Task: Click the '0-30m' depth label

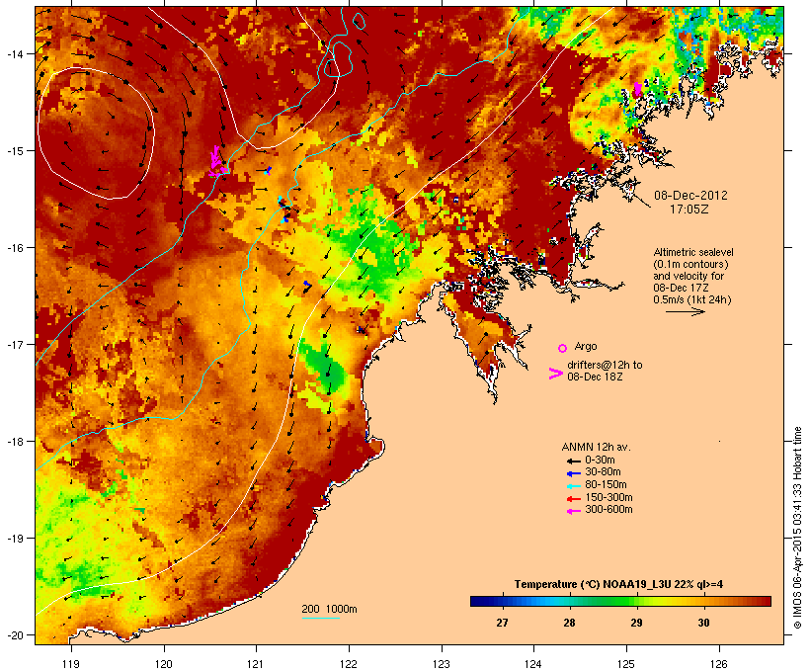Action: click(x=600, y=461)
